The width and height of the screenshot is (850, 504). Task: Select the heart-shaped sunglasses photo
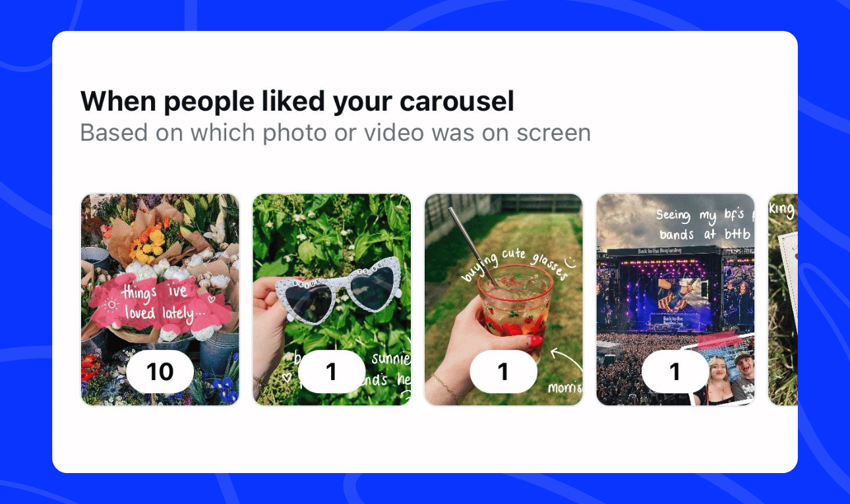click(332, 300)
